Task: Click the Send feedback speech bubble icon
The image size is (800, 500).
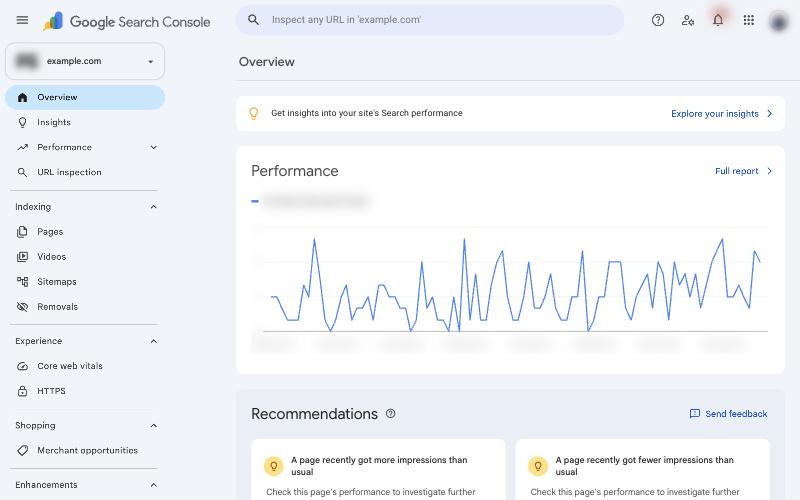Action: pyautogui.click(x=694, y=413)
